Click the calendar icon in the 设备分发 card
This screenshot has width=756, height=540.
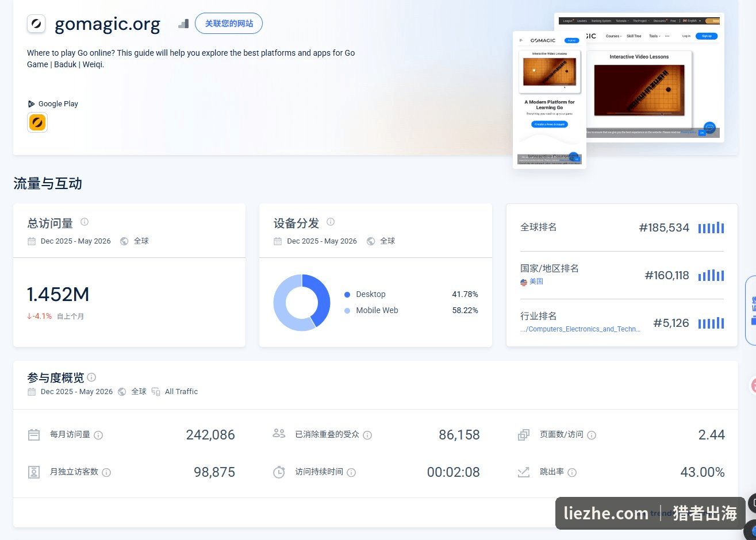pyautogui.click(x=278, y=241)
